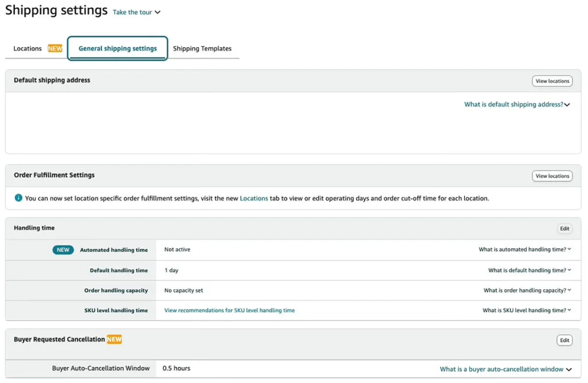Expand What is order handling capacity?
588x383 pixels.
point(527,290)
